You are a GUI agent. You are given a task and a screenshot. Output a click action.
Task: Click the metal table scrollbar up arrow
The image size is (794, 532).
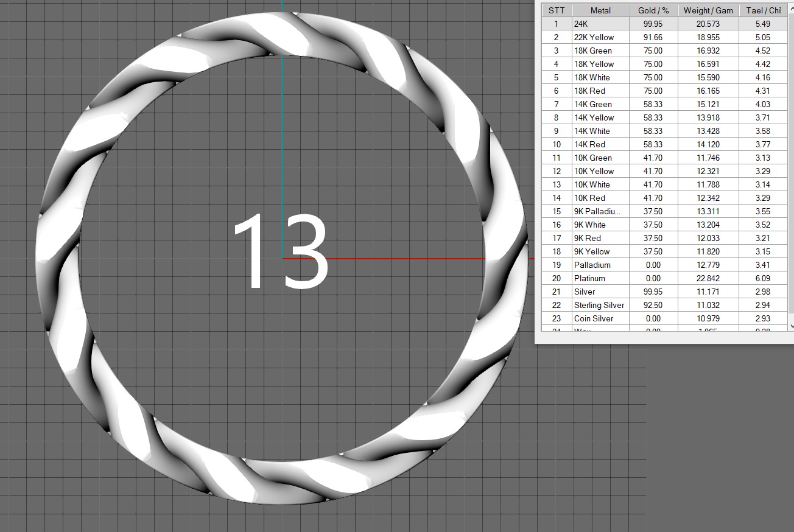[791, 8]
